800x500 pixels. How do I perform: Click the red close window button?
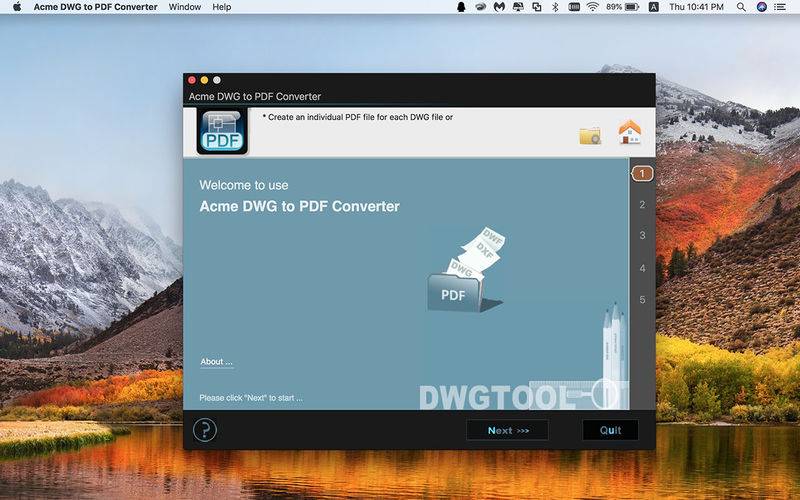click(192, 80)
